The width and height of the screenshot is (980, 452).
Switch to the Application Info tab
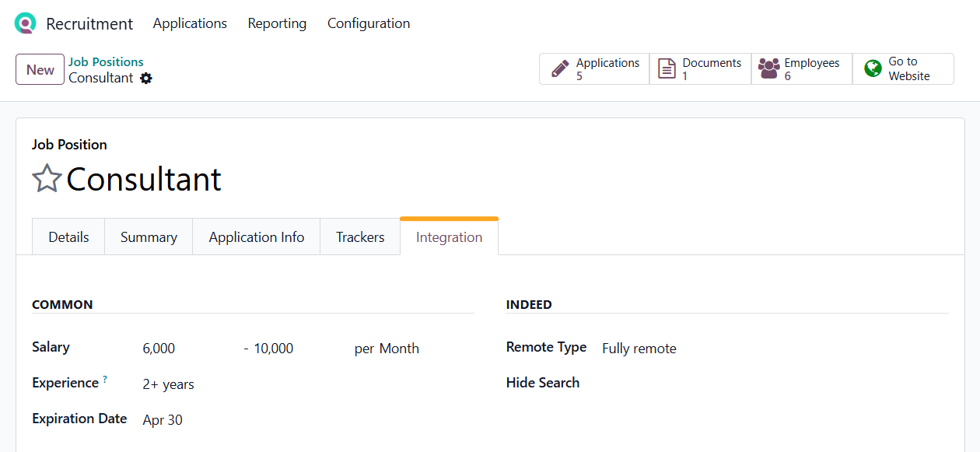pos(256,237)
